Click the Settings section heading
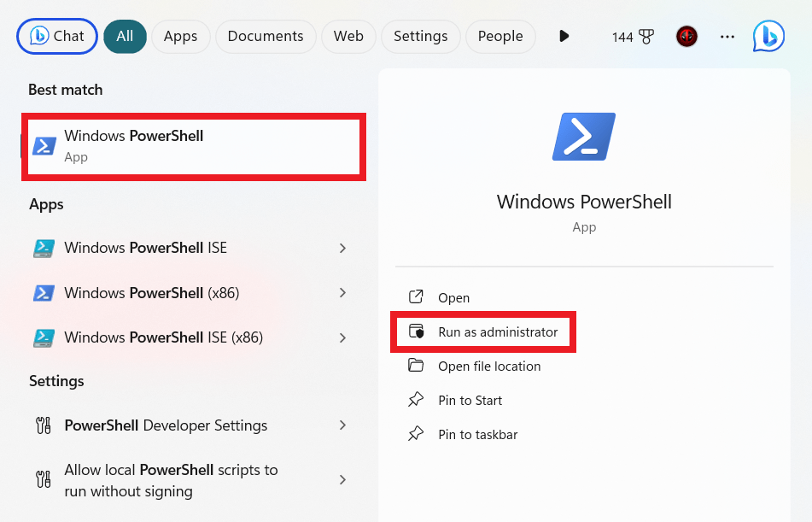Viewport: 812px width, 522px height. pos(56,382)
